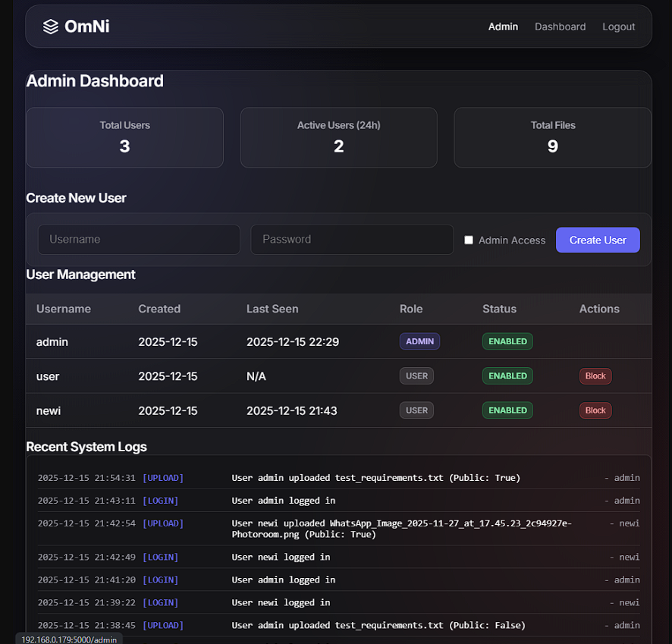Click the Last Seen column header

272,309
